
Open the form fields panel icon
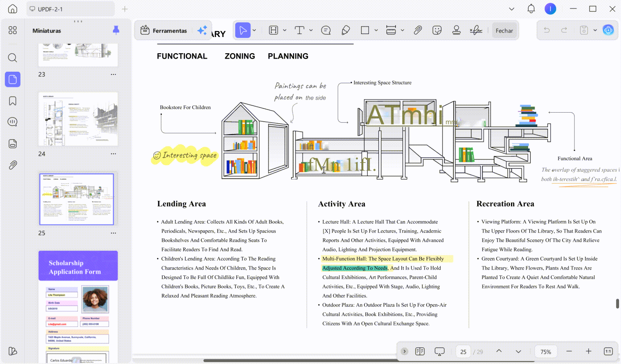(13, 144)
